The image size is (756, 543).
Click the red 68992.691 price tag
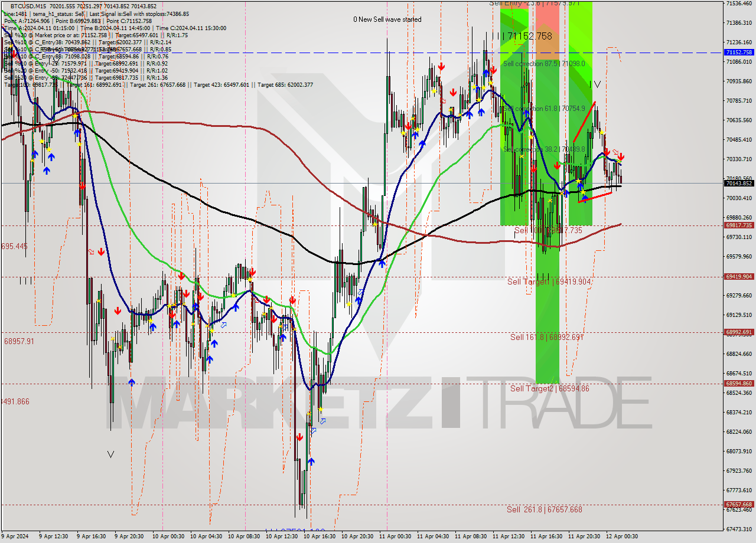pyautogui.click(x=739, y=332)
